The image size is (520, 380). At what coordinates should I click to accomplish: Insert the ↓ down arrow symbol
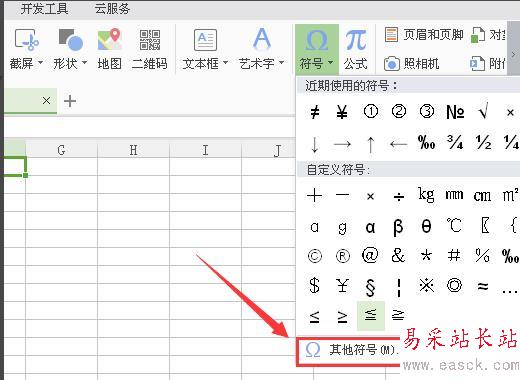point(315,144)
